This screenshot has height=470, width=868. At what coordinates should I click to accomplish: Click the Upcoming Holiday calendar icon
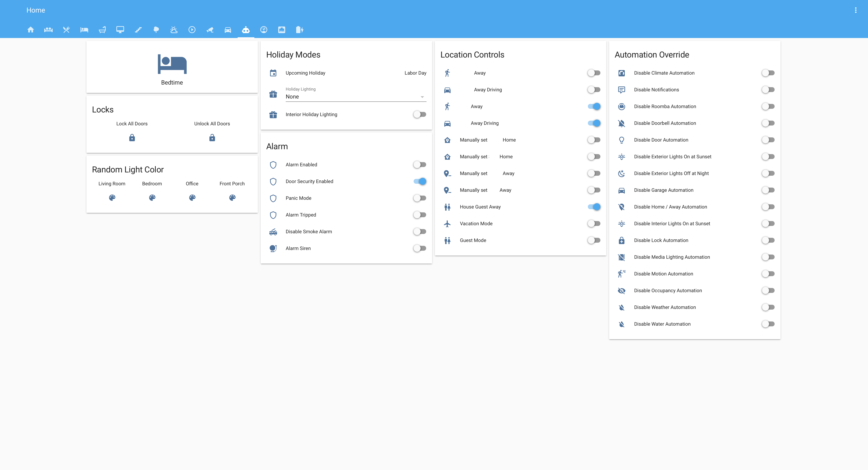(273, 73)
